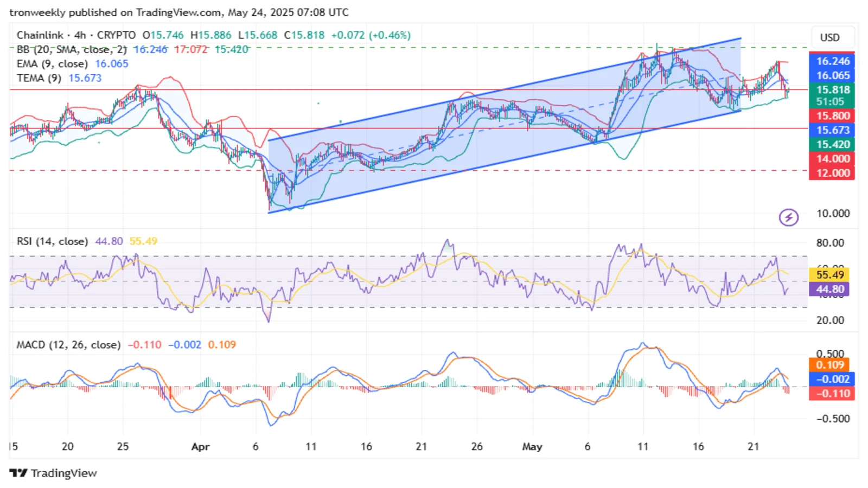
Task: Click the 20.00 RSI scale label
Action: tap(831, 320)
